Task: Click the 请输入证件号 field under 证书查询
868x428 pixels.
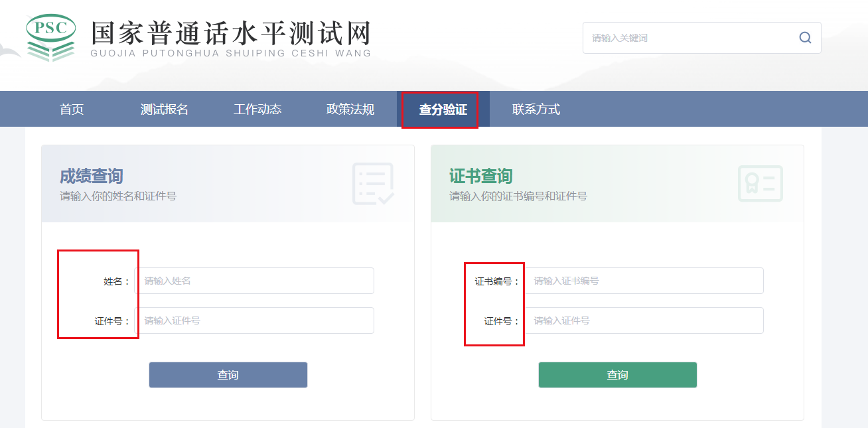Action: [644, 321]
